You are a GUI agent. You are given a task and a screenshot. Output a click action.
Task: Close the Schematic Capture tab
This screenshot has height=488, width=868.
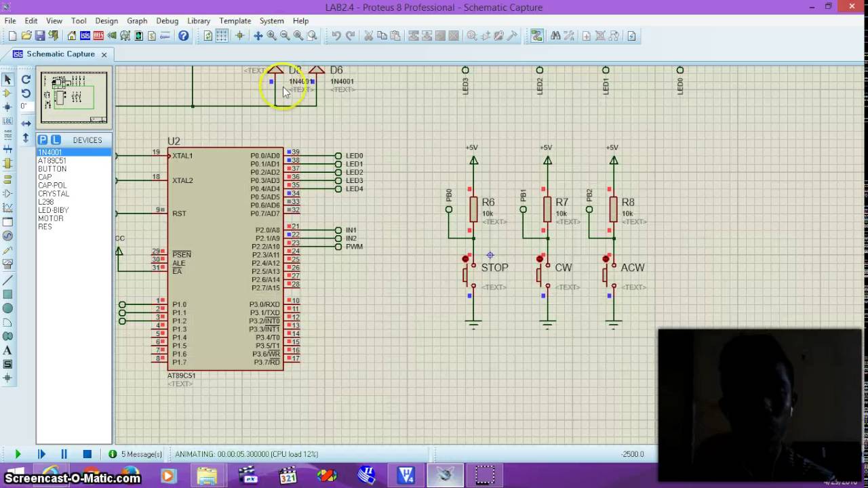pyautogui.click(x=104, y=54)
